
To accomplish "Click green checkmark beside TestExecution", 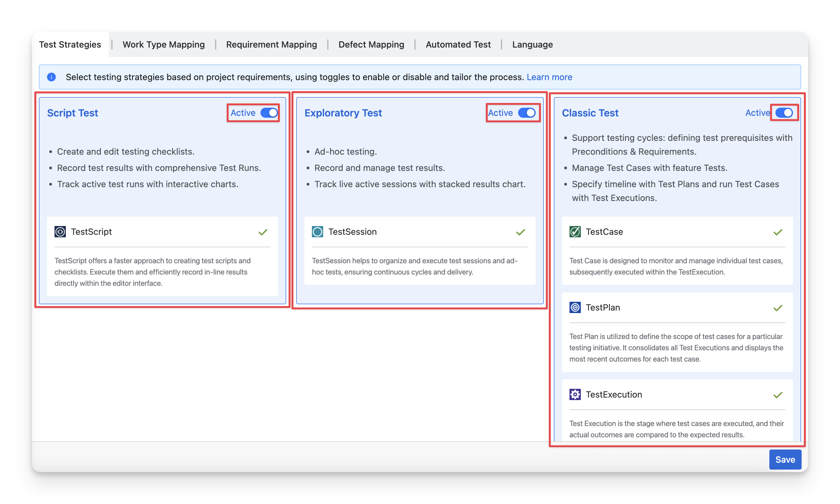I will coord(778,395).
